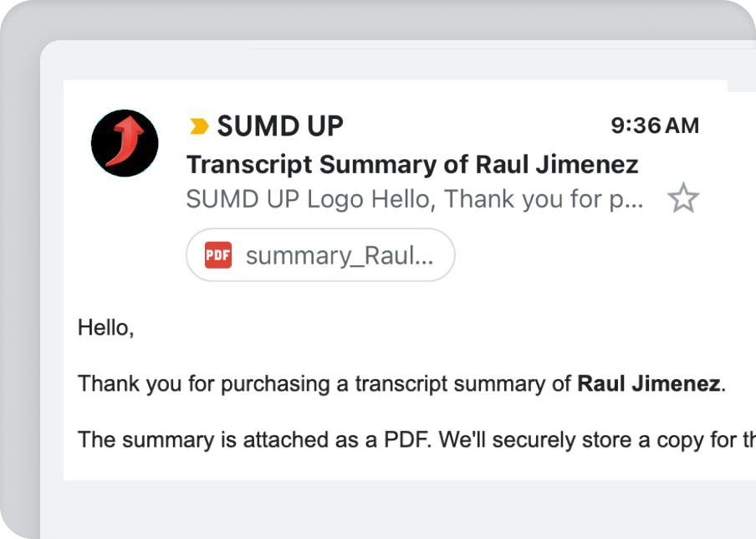Click the bold Raul Jimenez name in body
The image size is (756, 539).
click(648, 383)
